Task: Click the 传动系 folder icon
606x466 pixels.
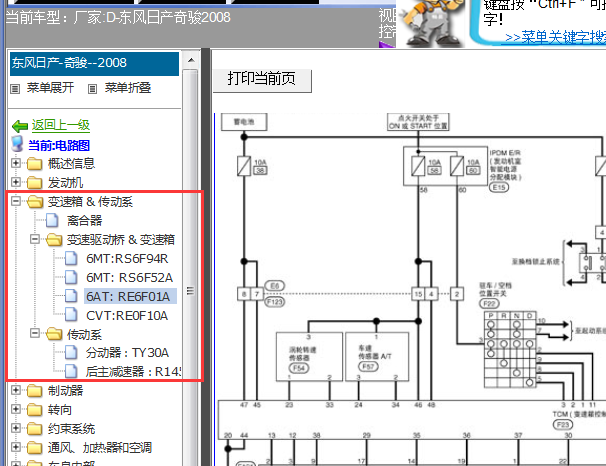Action: point(54,334)
